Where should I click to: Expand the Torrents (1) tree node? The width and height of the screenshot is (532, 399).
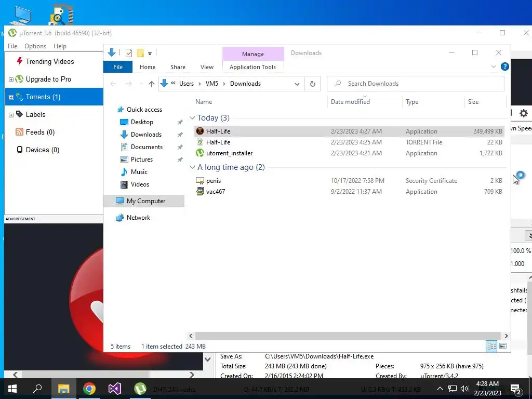(x=11, y=97)
